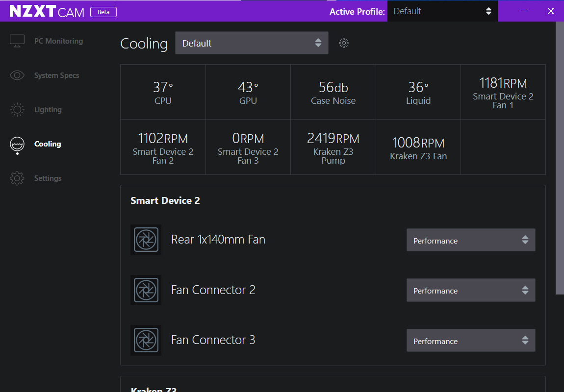This screenshot has height=392, width=564.
Task: Expand the Cooling profile Default dropdown
Action: click(252, 43)
